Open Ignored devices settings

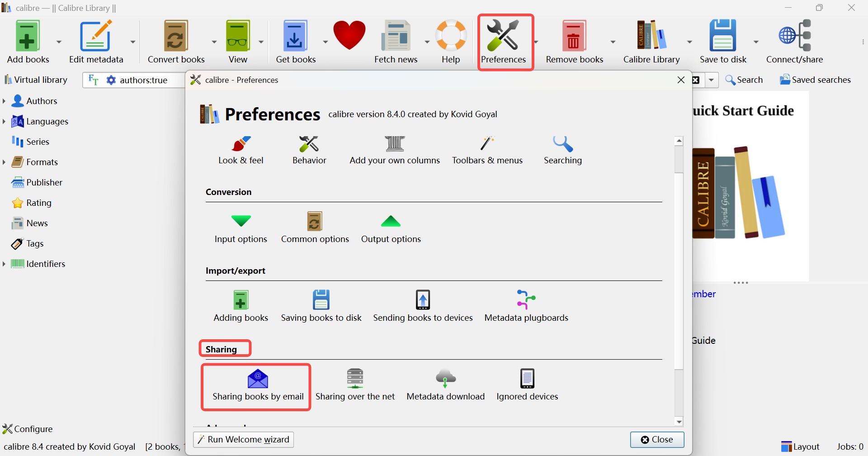pyautogui.click(x=528, y=385)
